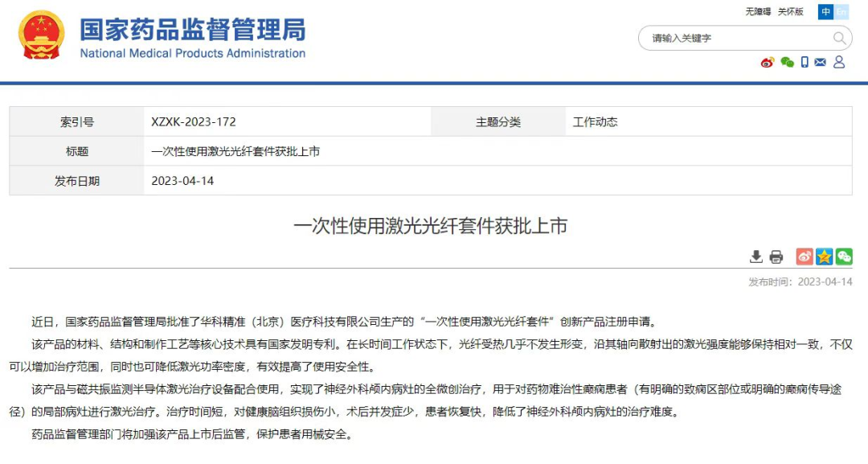Viewport: 868px width, 464px height.
Task: Select index number XZXK-2023-172
Action: [x=194, y=121]
